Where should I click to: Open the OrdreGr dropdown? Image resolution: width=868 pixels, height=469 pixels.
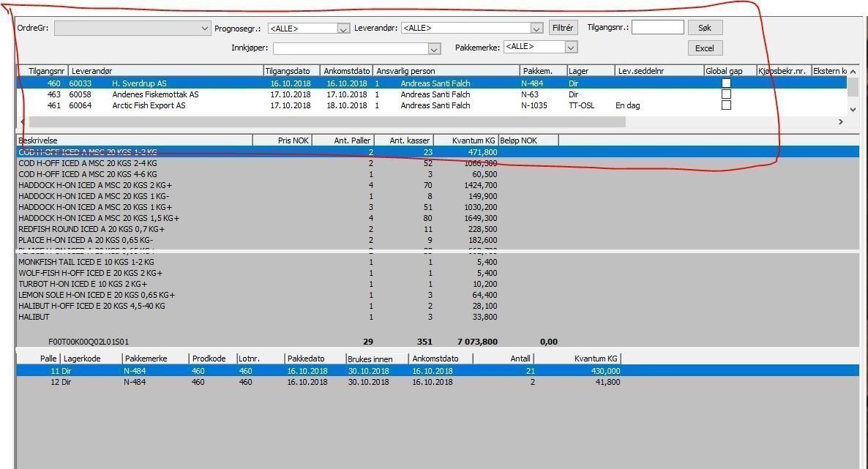click(x=132, y=29)
